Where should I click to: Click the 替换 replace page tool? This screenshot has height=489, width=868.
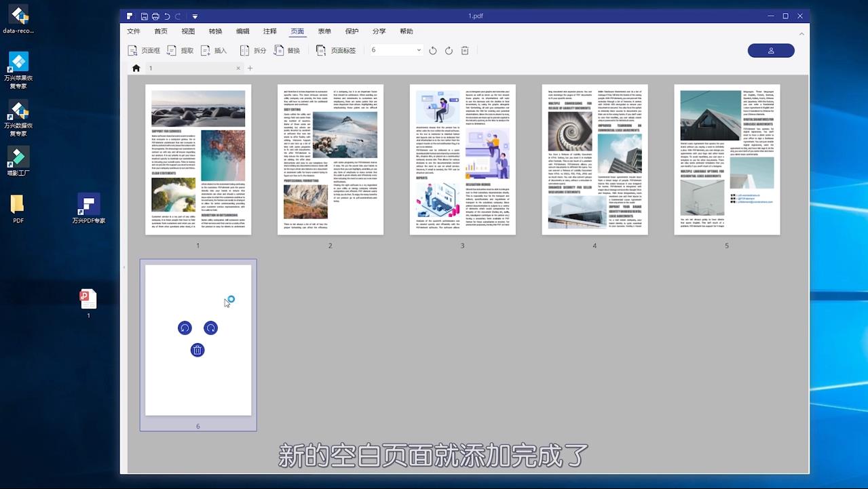(287, 50)
